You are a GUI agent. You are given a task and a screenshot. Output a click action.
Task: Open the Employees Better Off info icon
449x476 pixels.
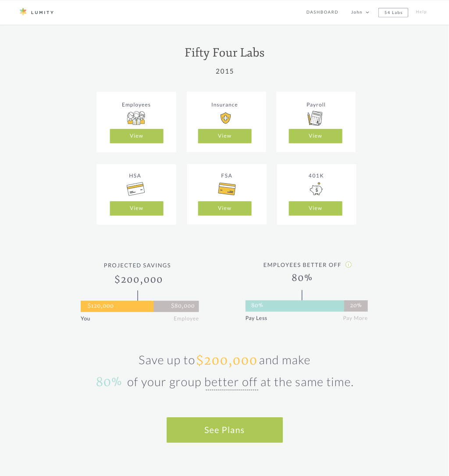pyautogui.click(x=349, y=265)
